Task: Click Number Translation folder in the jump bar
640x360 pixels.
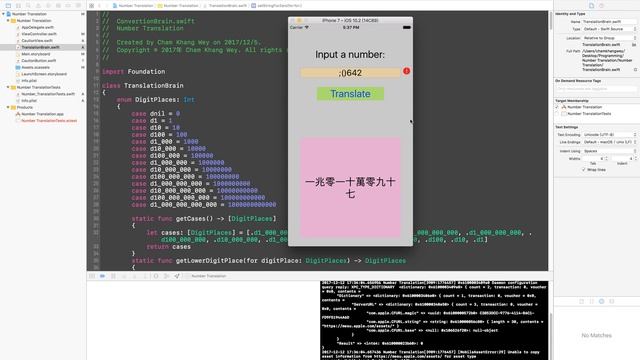Action: 178,6
